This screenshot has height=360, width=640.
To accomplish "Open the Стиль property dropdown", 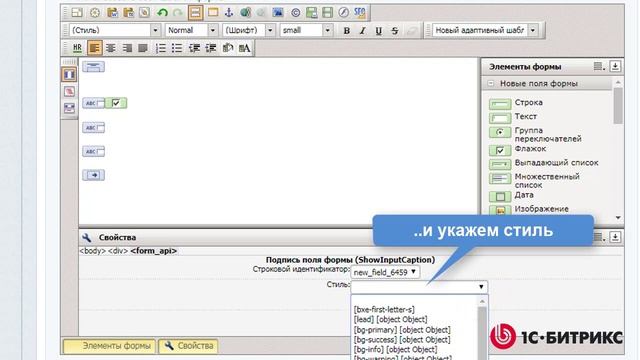I will [x=419, y=287].
